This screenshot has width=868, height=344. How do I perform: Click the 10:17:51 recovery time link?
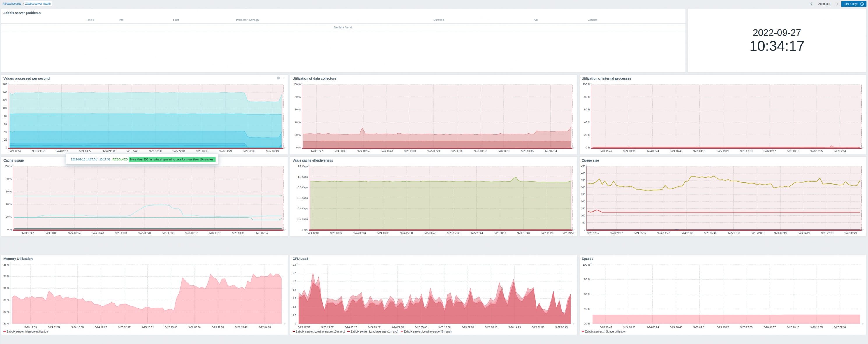tap(104, 159)
